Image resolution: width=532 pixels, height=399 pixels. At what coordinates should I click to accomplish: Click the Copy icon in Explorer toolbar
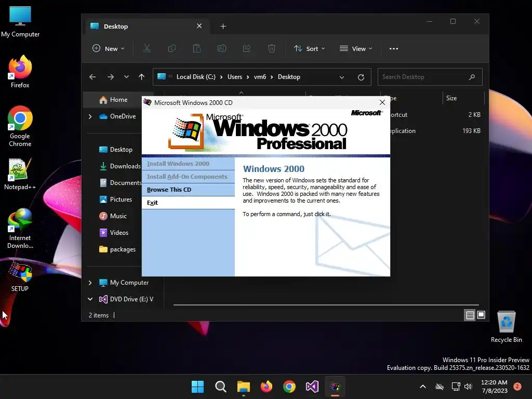pyautogui.click(x=171, y=48)
